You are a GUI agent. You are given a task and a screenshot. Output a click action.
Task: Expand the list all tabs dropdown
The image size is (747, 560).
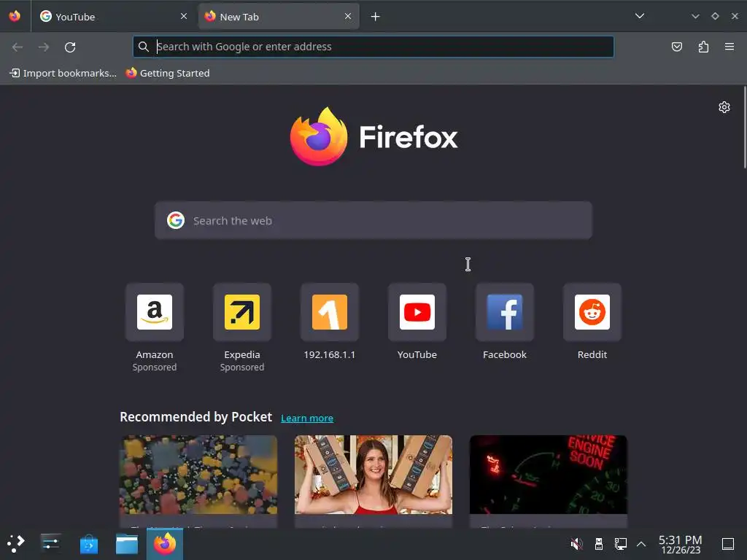[639, 16]
